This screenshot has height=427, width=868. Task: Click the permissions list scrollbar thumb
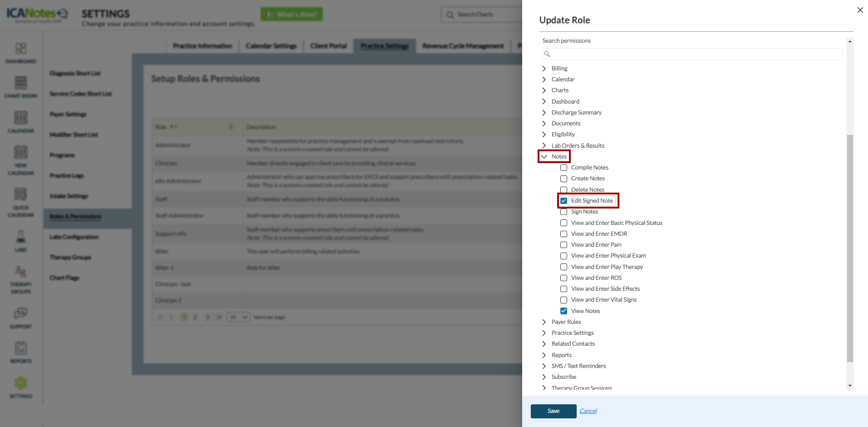(x=850, y=248)
